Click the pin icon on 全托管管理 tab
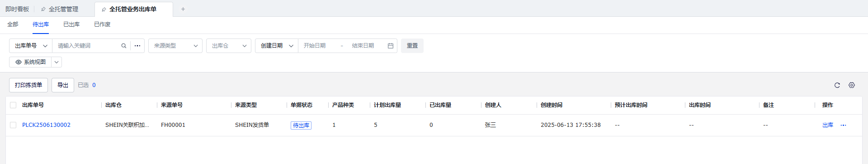The height and width of the screenshot is (164, 868). point(43,9)
